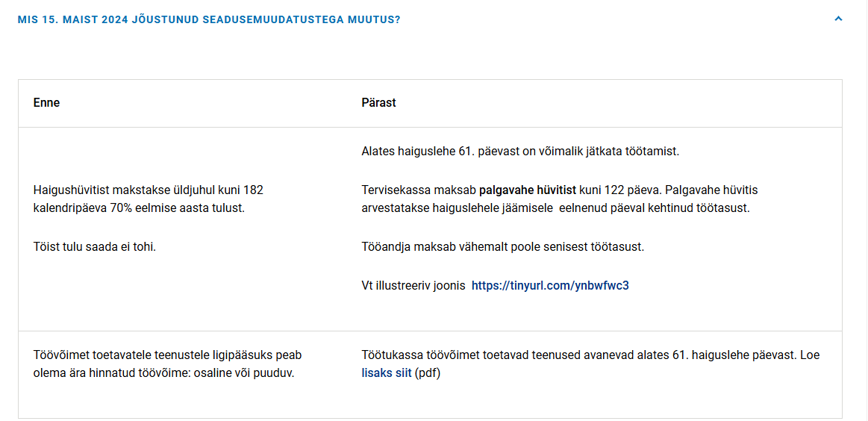Image resolution: width=868 pixels, height=421 pixels.
Task: Click the text 'Vt illustreeriv joonis'
Action: point(413,286)
